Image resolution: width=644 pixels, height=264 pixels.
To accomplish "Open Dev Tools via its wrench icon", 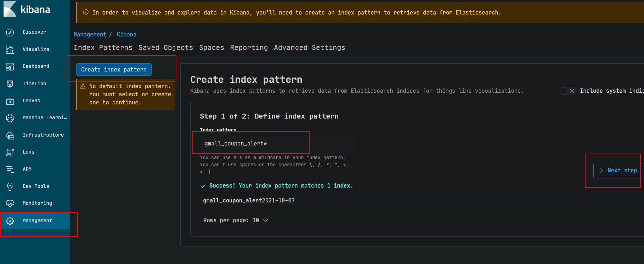I will [x=10, y=186].
